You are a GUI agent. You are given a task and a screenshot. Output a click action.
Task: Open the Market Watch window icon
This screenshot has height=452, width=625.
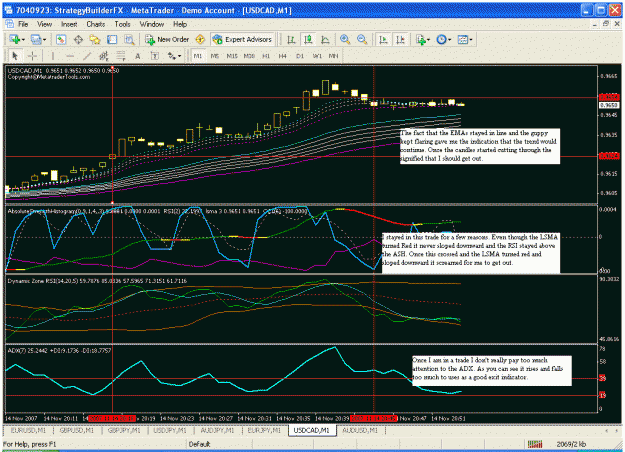point(61,39)
